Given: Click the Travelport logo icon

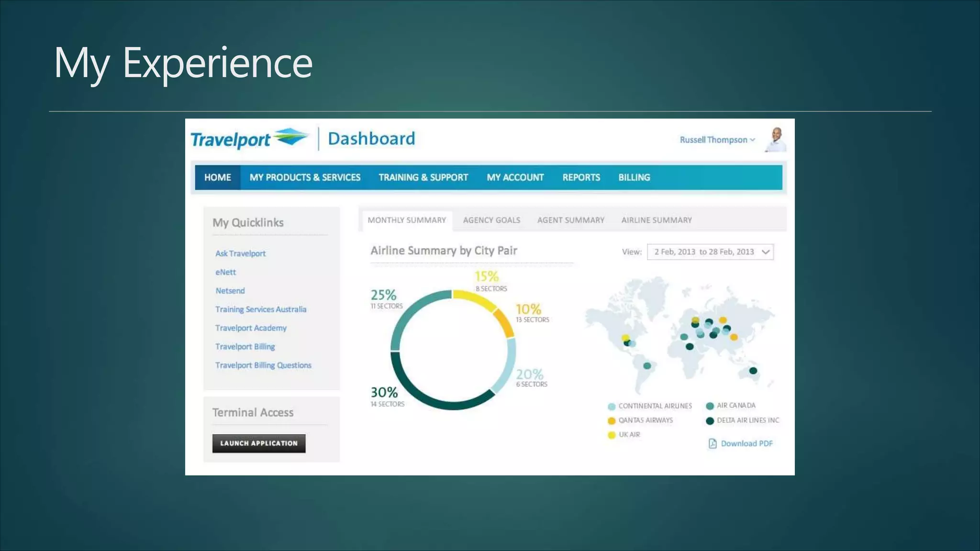Looking at the screenshot, I should pos(291,137).
